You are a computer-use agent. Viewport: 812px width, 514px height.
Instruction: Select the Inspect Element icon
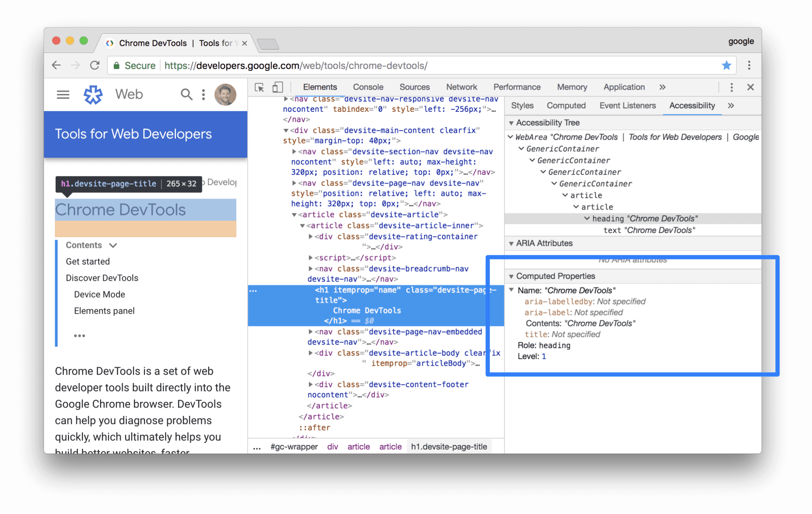pyautogui.click(x=258, y=88)
